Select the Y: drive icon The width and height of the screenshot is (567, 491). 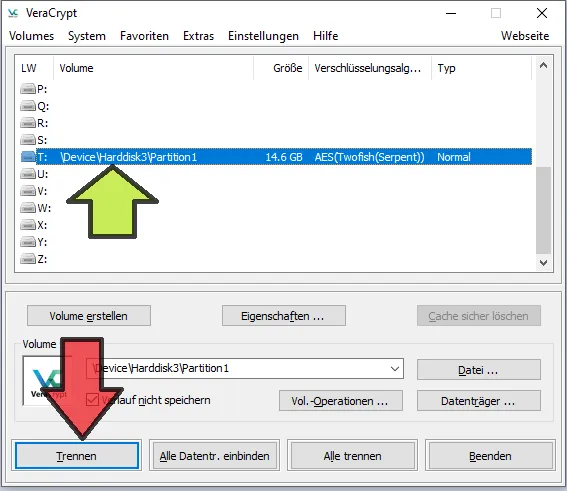coord(27,242)
